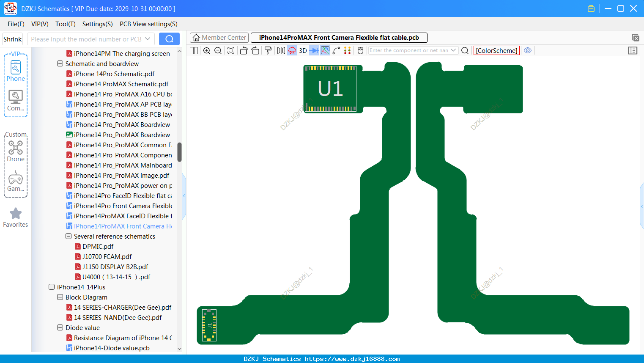The width and height of the screenshot is (644, 363).
Task: Click the DZKJ app logo
Action: click(10, 8)
